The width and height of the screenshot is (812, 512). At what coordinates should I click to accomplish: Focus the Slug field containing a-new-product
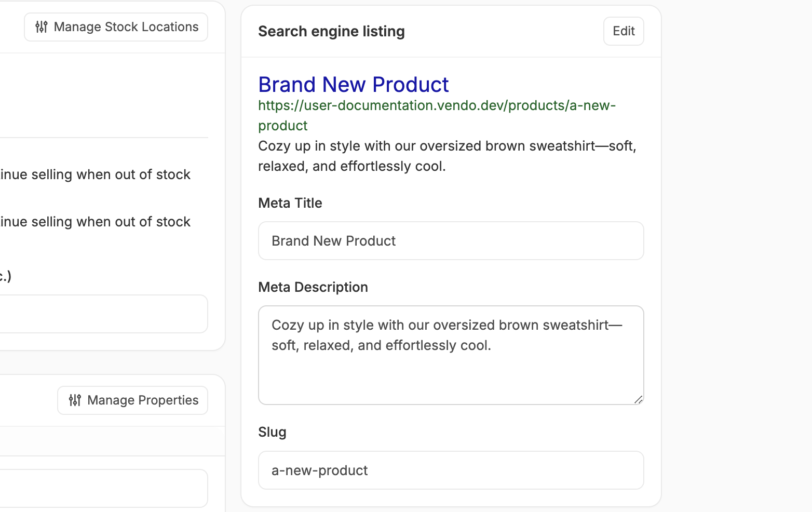(x=451, y=470)
